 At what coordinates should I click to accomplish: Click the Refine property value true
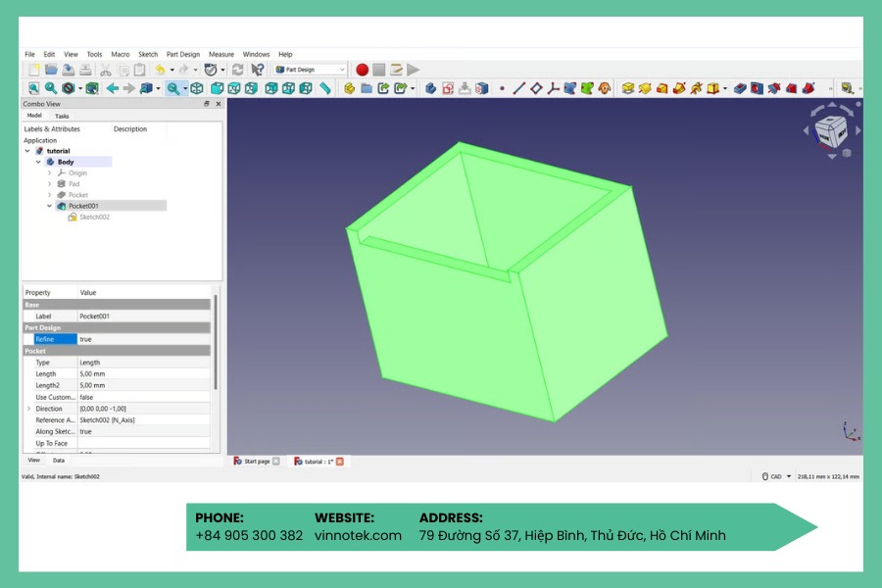point(144,339)
